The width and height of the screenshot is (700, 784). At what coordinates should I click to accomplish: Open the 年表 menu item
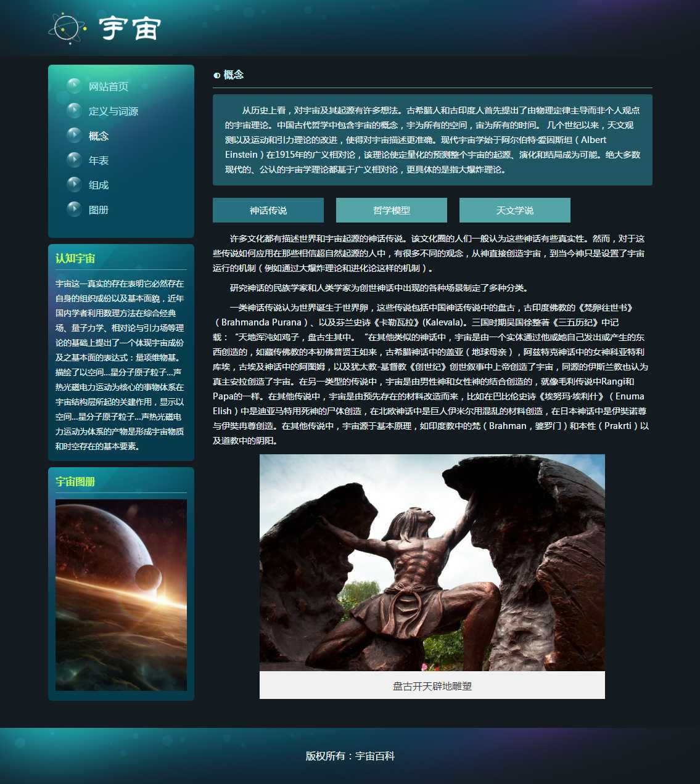pos(99,161)
